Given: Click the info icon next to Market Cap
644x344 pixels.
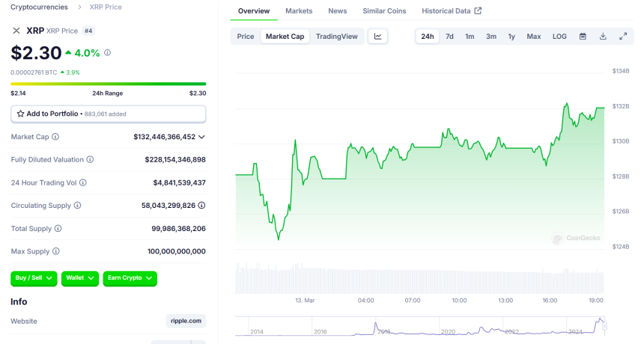Looking at the screenshot, I should click(x=55, y=137).
